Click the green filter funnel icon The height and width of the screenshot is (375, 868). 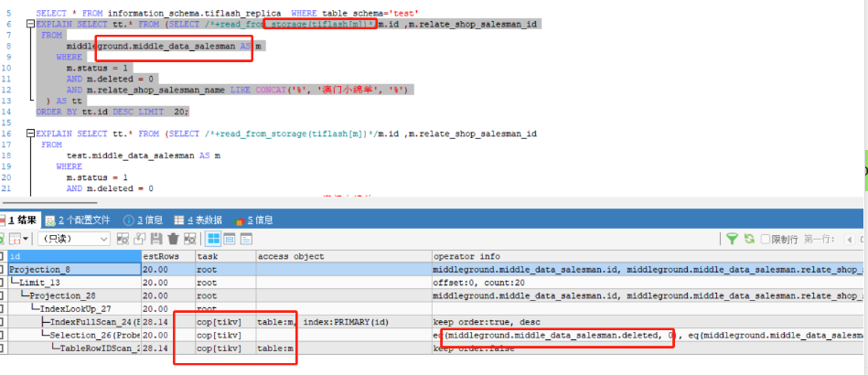tap(732, 239)
